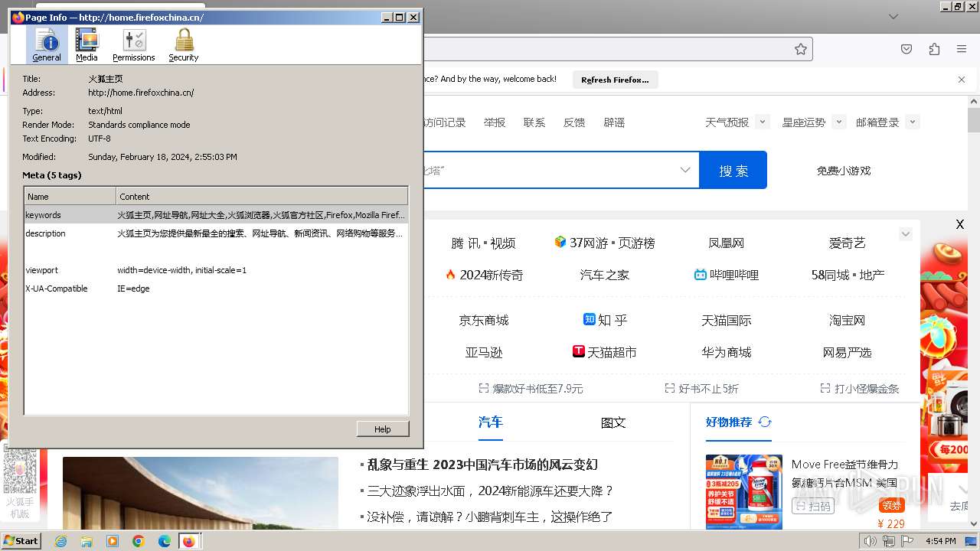The width and height of the screenshot is (980, 551).
Task: Open the 辟谣 link
Action: pyautogui.click(x=614, y=122)
